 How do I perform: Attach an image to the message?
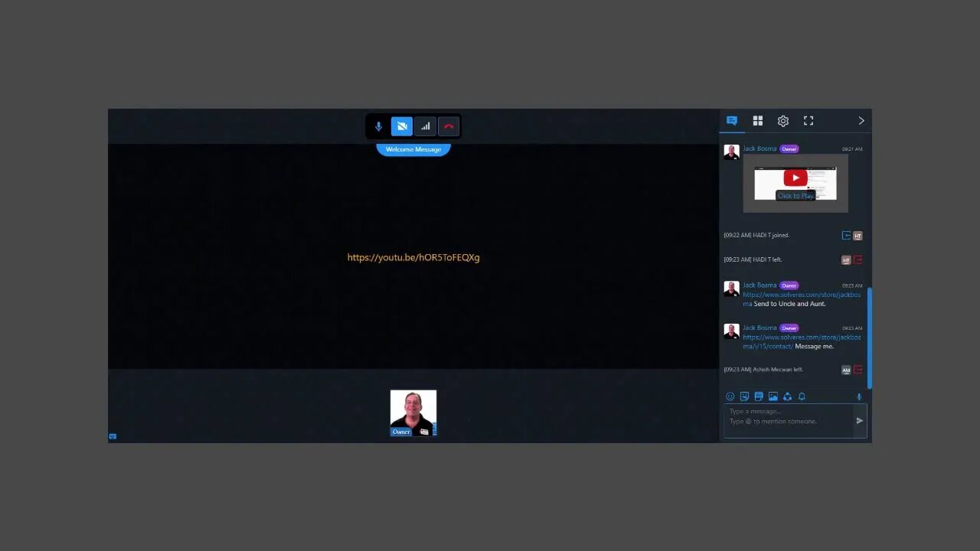point(773,396)
